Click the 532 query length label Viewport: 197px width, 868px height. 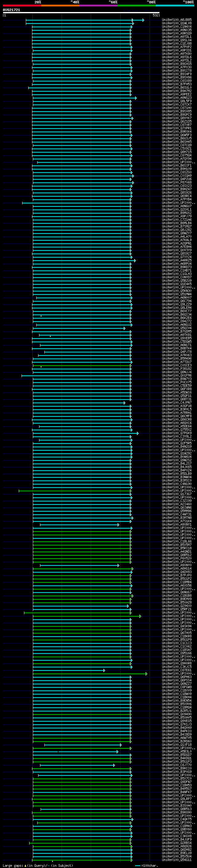point(155,15)
